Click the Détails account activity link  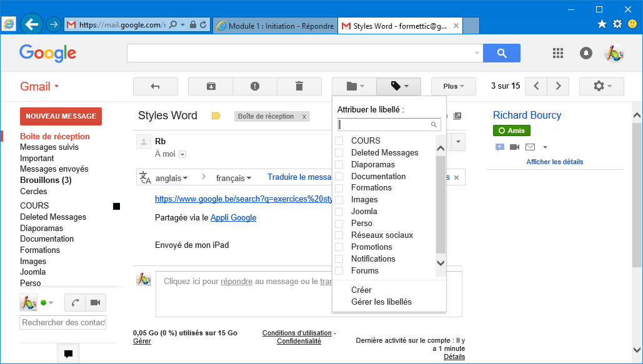point(454,357)
